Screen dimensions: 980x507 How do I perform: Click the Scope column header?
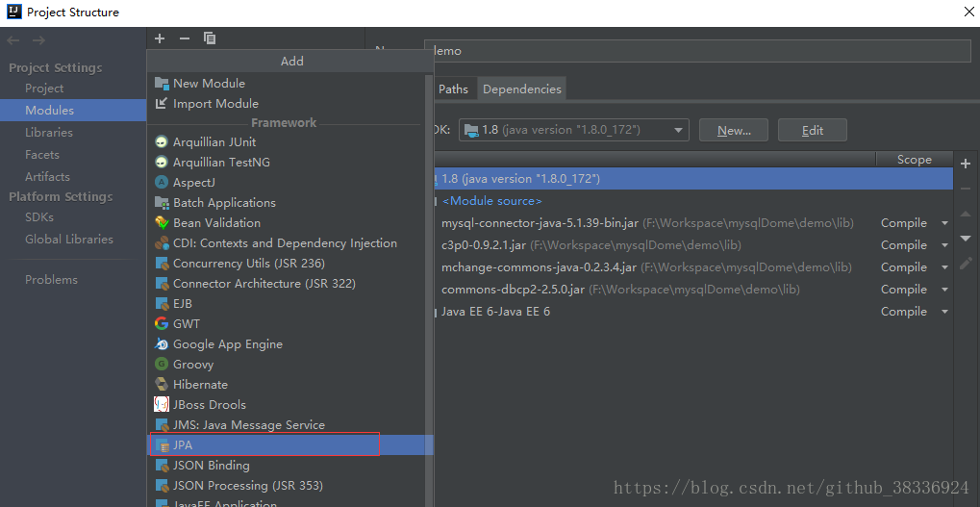915,160
